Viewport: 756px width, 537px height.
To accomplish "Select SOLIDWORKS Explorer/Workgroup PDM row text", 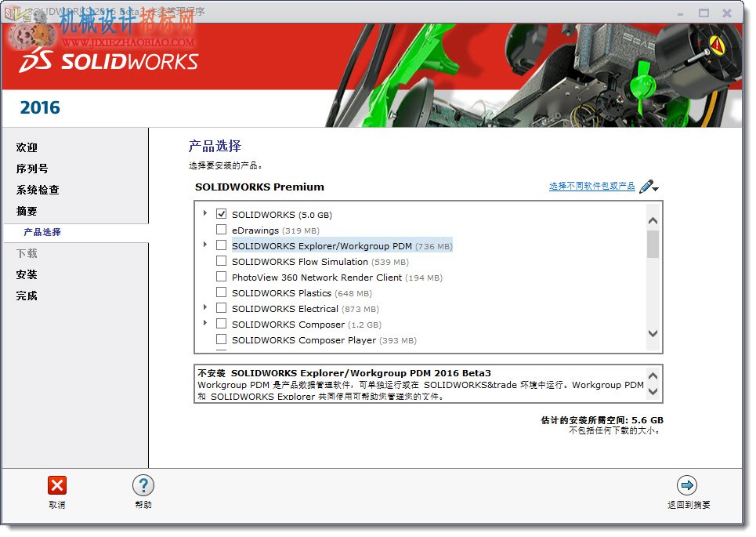I will (342, 246).
